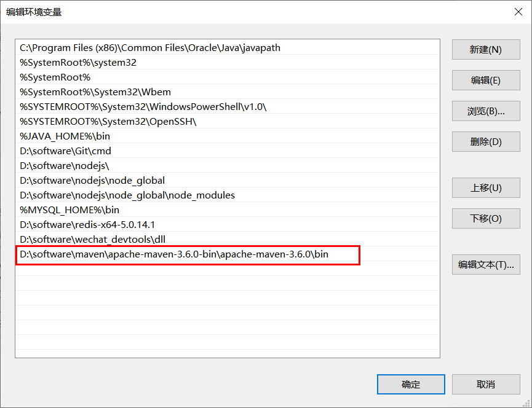Select the %MYSQL_HOME%\bin entry
The width and height of the screenshot is (532, 408).
(228, 210)
